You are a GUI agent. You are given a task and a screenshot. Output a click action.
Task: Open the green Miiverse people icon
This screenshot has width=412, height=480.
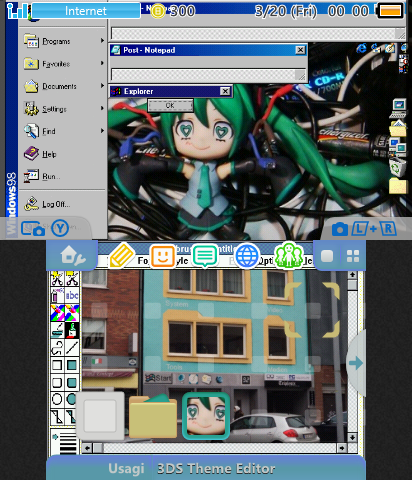[289, 255]
